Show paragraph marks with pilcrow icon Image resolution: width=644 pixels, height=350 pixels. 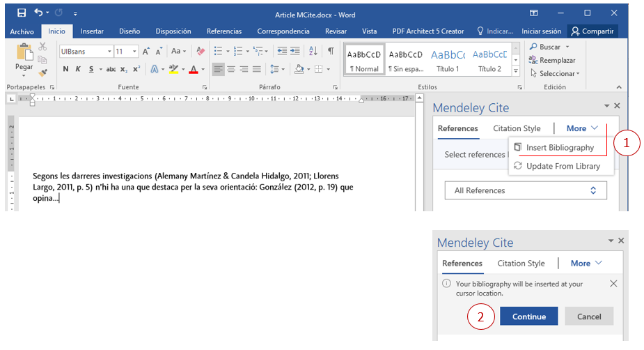(331, 51)
